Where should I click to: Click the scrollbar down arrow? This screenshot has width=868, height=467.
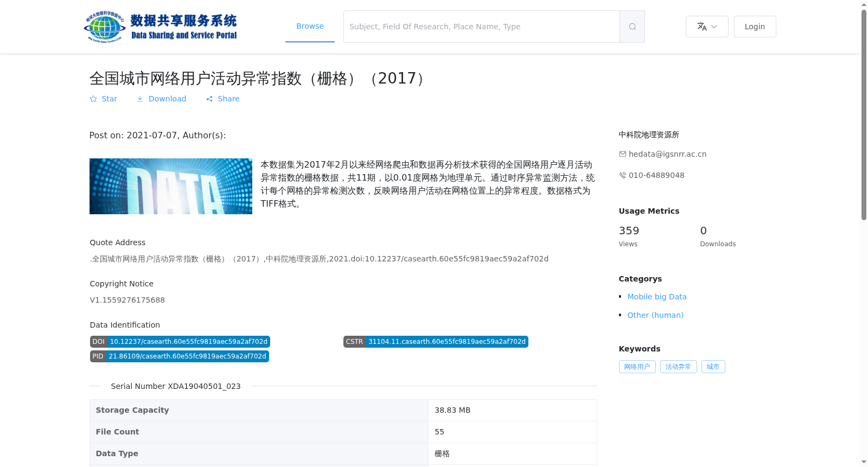(864, 462)
